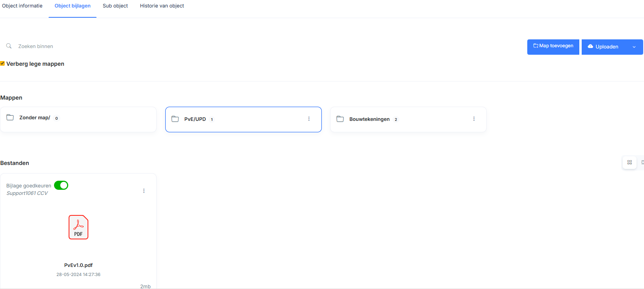Expand the Uploaden dropdown arrow

[634, 47]
